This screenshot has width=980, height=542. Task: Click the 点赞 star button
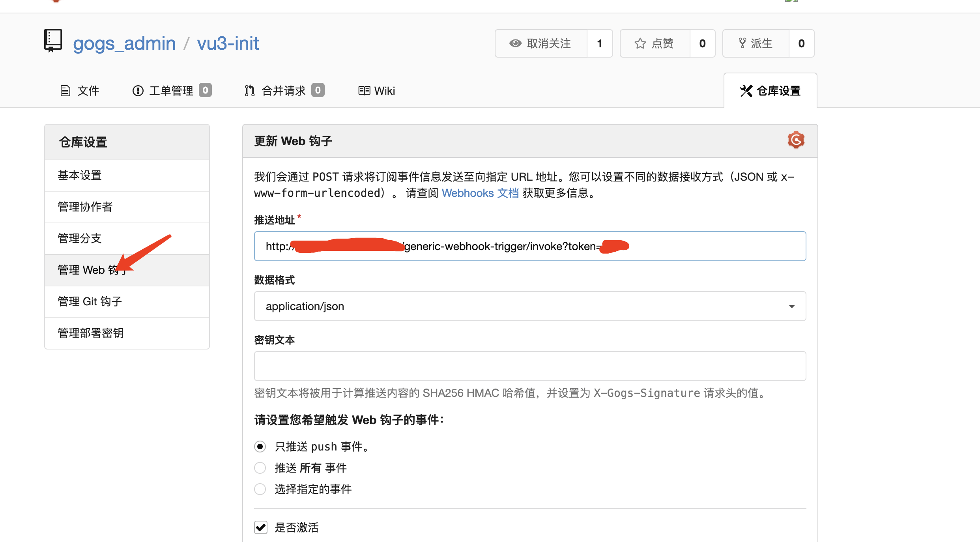click(655, 43)
